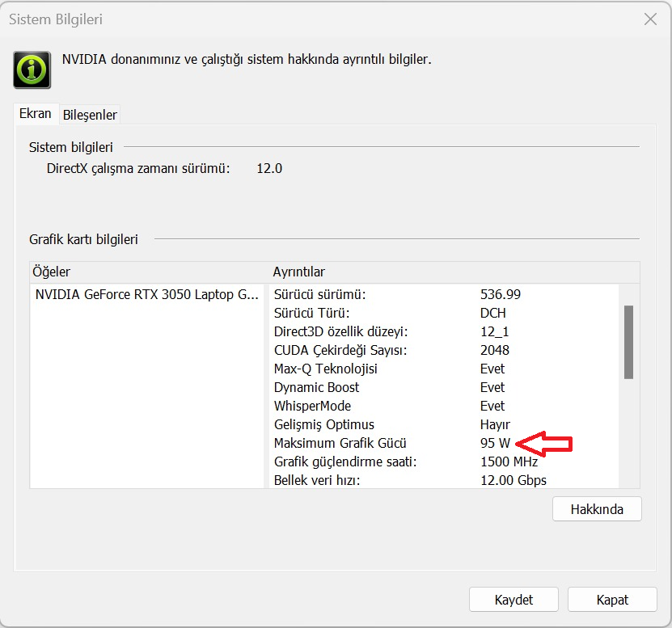This screenshot has height=628, width=672.
Task: Click the details list scrollbar thumb
Action: pyautogui.click(x=628, y=342)
